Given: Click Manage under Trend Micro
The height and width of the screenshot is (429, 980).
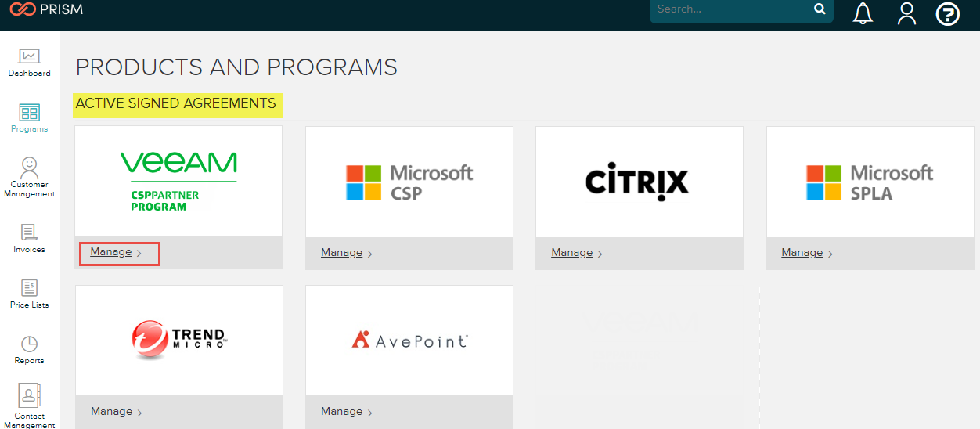Looking at the screenshot, I should coord(112,412).
